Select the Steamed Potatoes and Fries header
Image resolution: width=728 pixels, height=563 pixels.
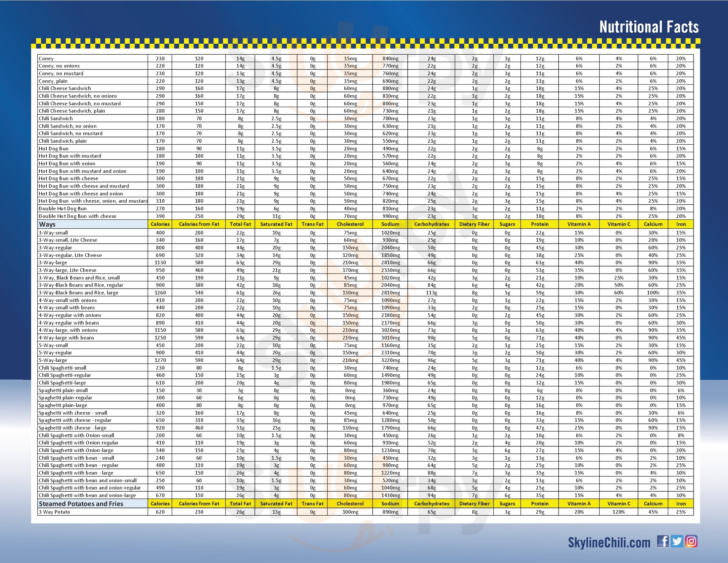(x=81, y=504)
